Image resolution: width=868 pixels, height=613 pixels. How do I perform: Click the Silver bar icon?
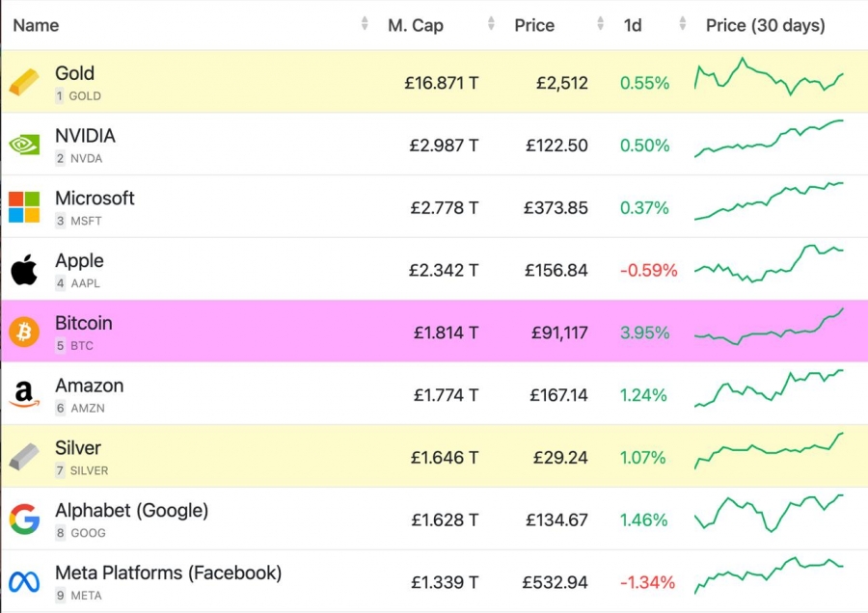(x=24, y=457)
